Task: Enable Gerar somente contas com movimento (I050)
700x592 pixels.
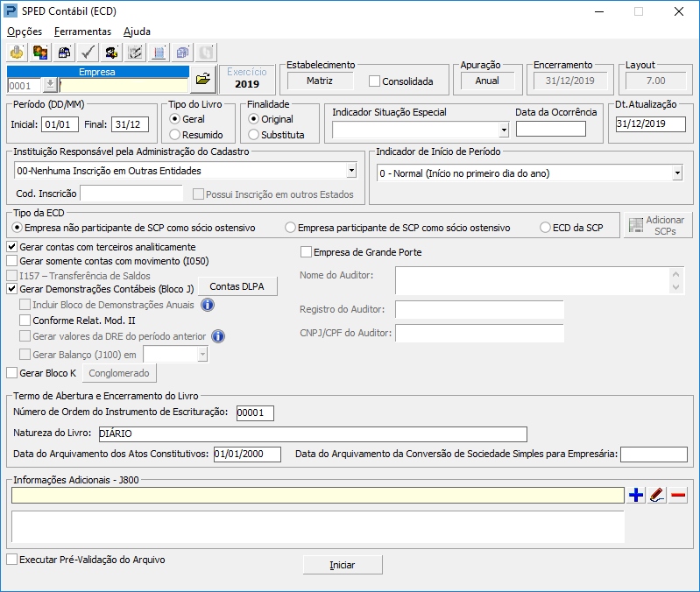Action: tap(12, 261)
